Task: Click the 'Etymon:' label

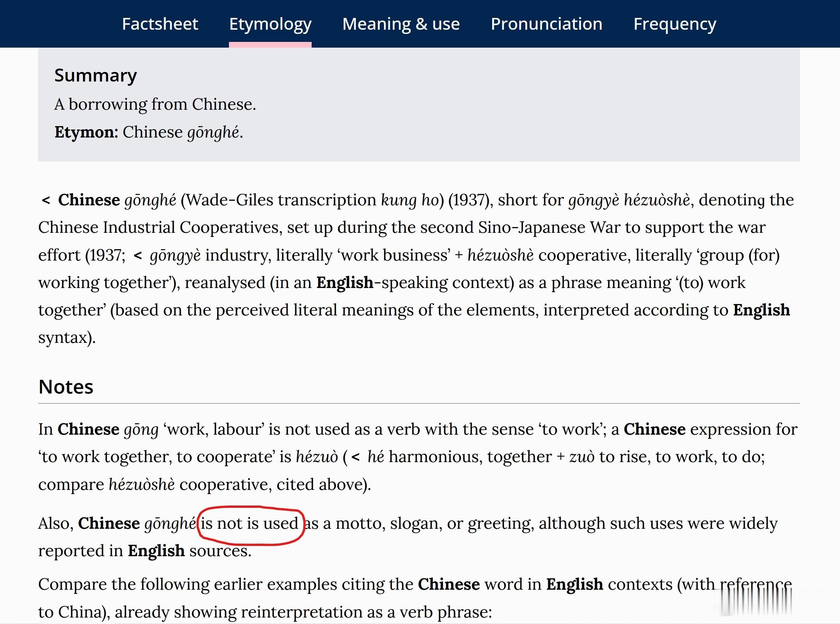Action: 86,132
